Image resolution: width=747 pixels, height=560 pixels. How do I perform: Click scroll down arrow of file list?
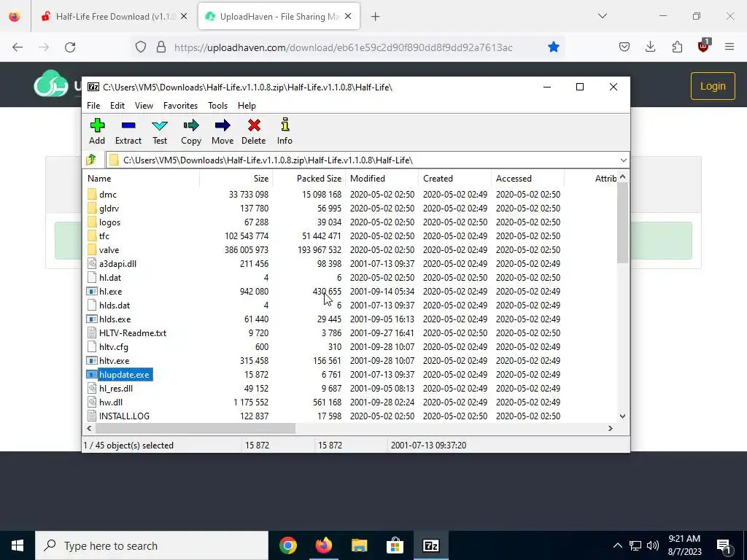point(623,416)
